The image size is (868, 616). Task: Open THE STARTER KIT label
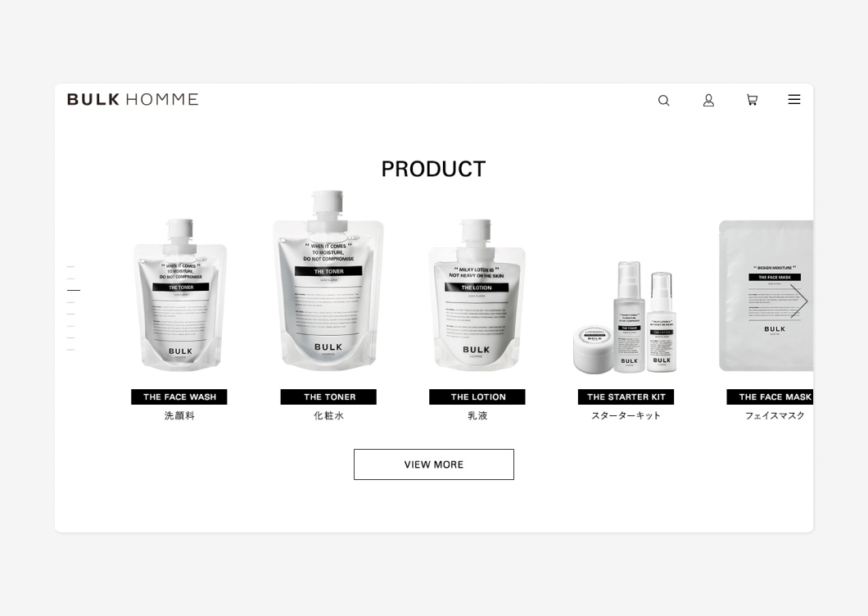click(x=626, y=396)
